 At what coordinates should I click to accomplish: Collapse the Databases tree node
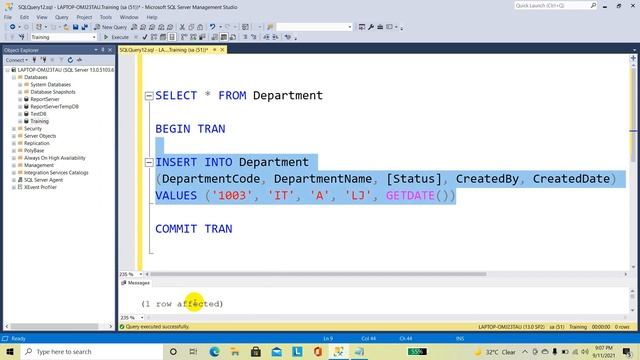(x=14, y=77)
